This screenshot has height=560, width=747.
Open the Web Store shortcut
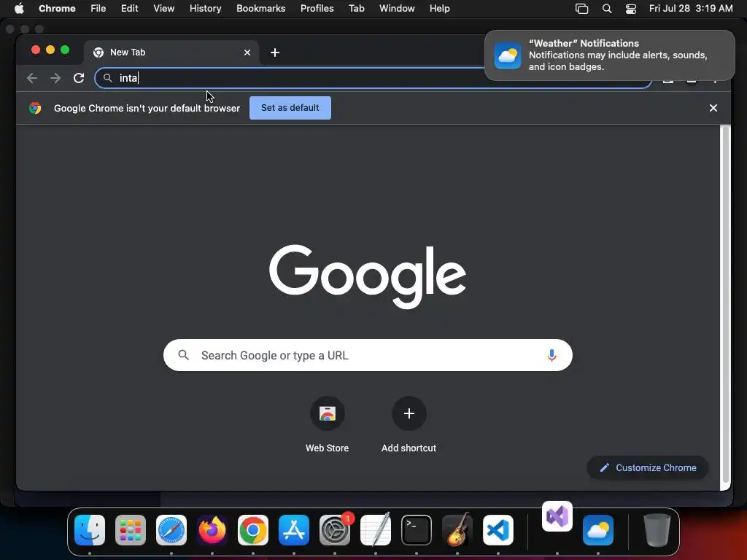pos(328,425)
